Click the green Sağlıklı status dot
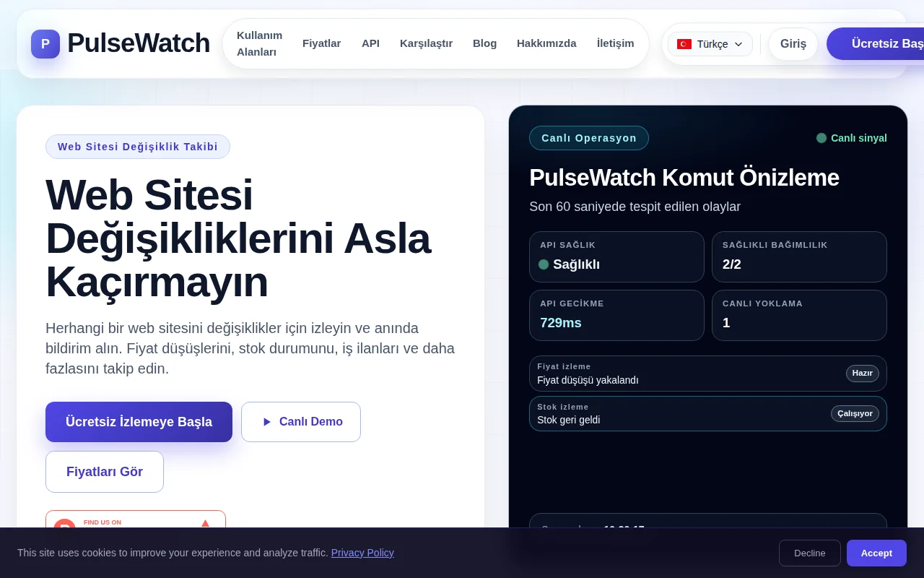 [x=544, y=264]
